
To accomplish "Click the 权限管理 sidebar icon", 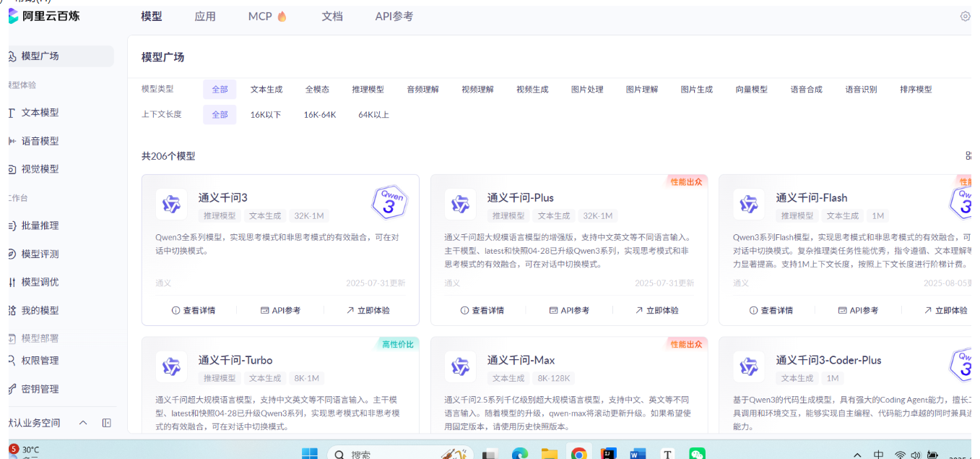I will pyautogui.click(x=12, y=360).
